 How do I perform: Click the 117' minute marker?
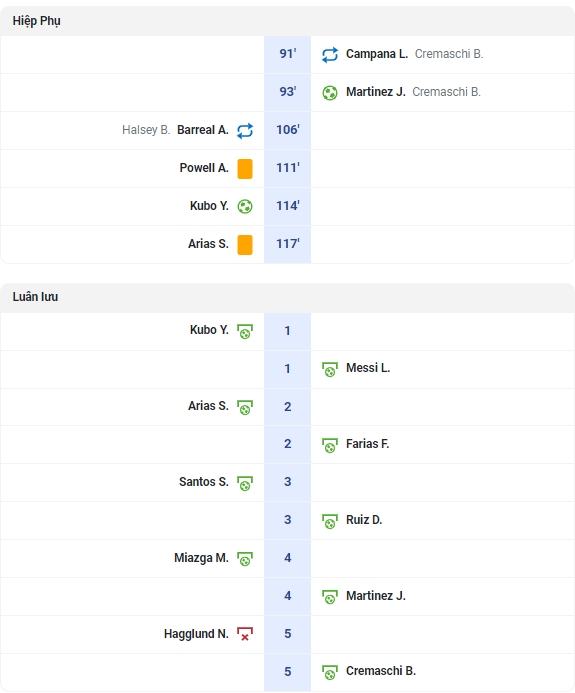coord(288,244)
